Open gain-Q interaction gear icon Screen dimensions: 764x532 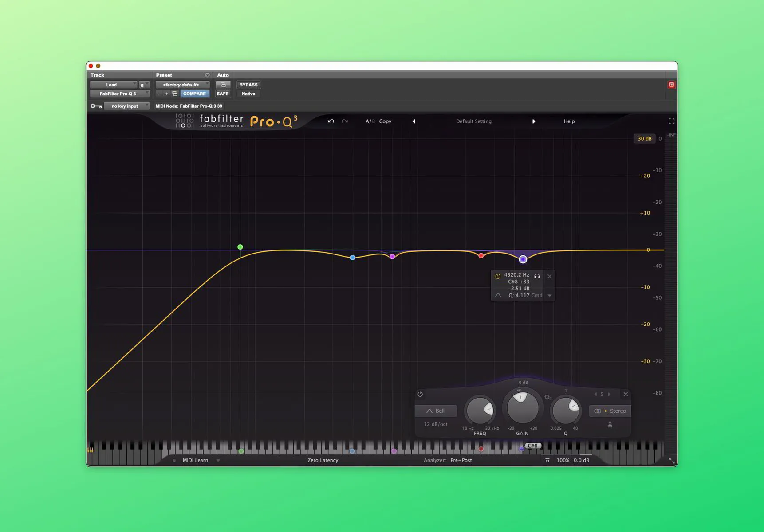(548, 397)
